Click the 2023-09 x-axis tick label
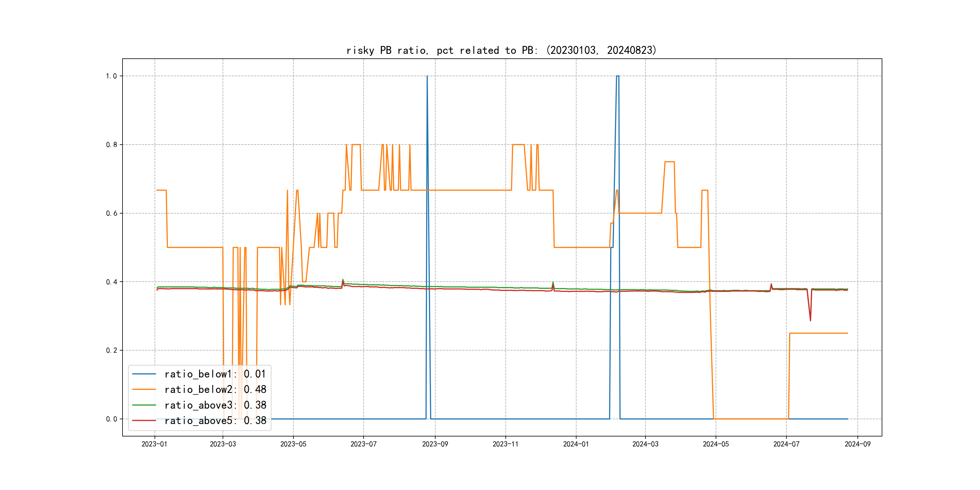980x490 pixels. click(435, 444)
